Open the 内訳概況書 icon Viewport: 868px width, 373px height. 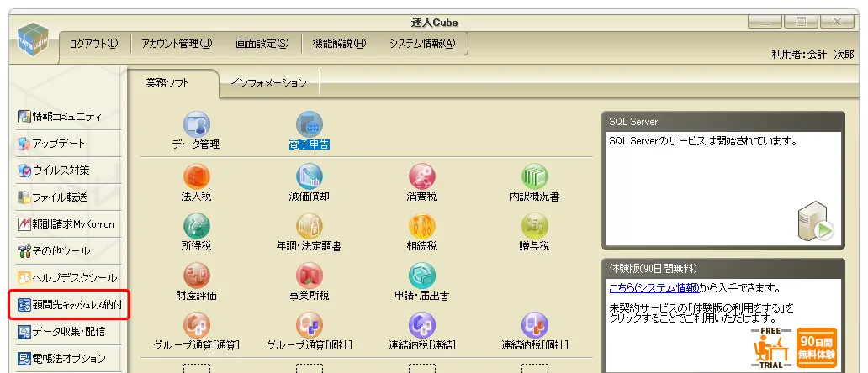(x=534, y=176)
